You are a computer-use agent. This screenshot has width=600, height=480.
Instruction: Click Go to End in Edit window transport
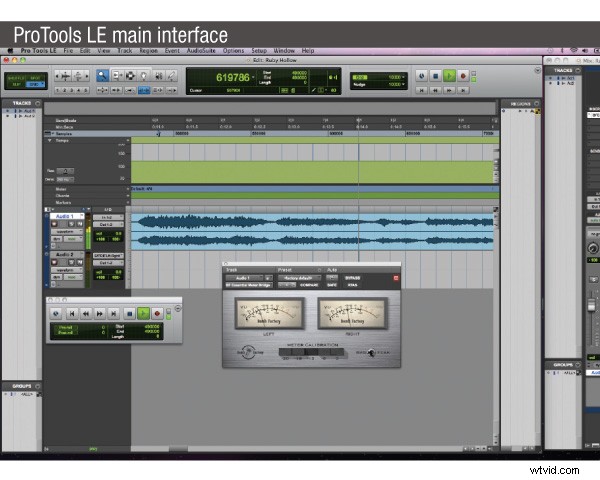(463, 90)
